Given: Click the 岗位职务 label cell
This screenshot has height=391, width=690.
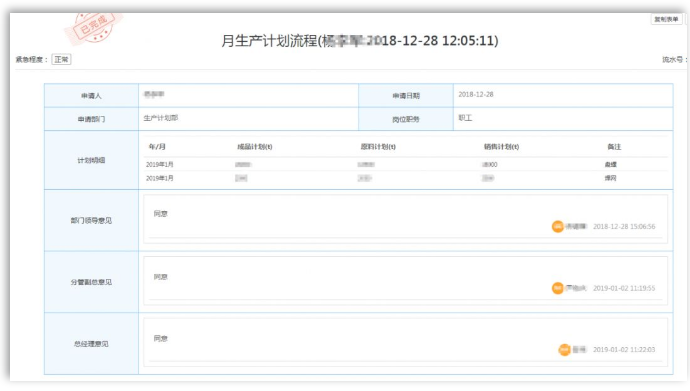Looking at the screenshot, I should pos(406,119).
